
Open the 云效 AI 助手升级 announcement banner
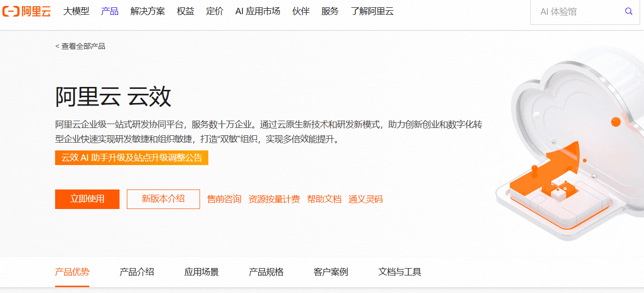[132, 157]
